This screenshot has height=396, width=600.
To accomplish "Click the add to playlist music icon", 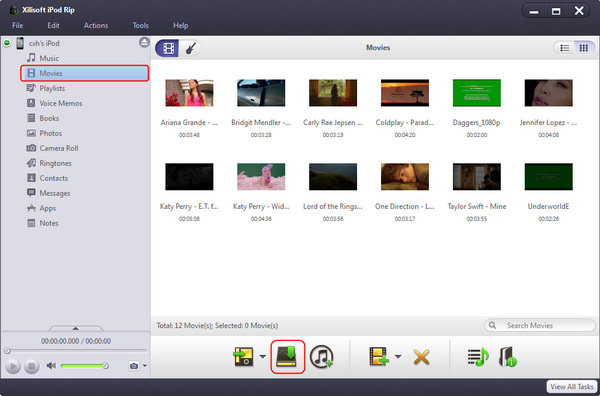I will tap(478, 357).
